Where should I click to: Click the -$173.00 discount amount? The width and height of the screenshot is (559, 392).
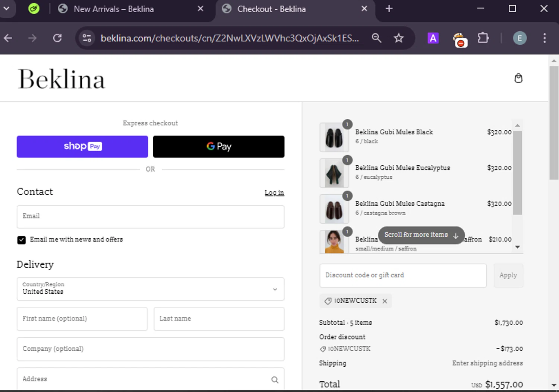[509, 349]
